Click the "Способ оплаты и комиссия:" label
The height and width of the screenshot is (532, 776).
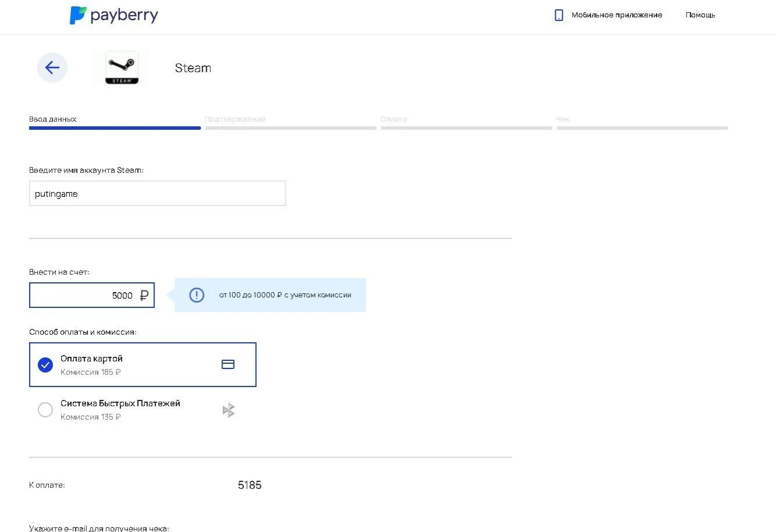pos(83,332)
